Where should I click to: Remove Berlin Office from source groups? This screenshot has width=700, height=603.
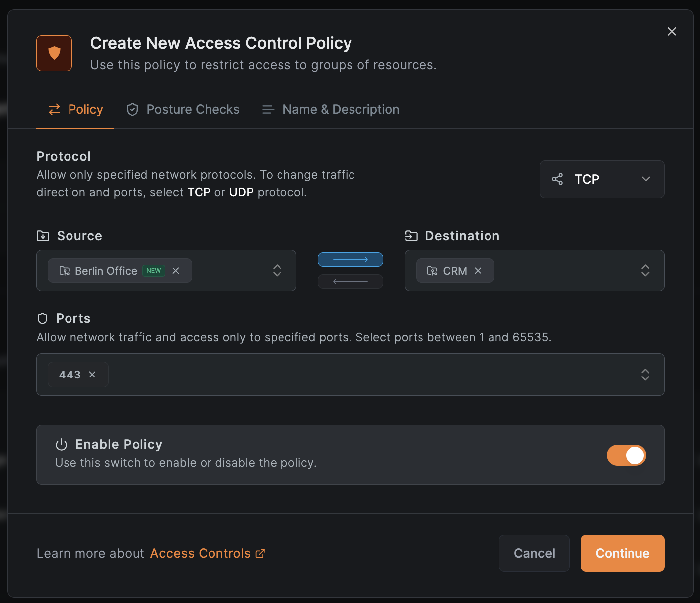click(x=176, y=271)
